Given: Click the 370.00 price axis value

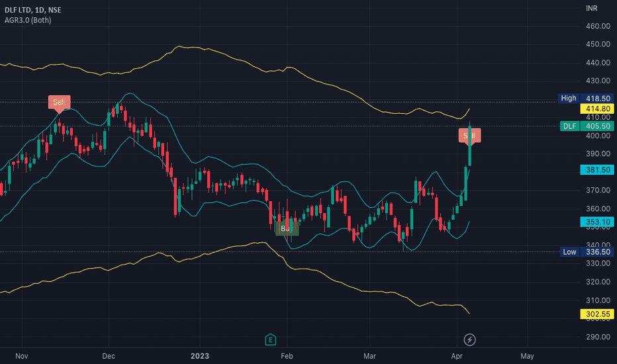Looking at the screenshot, I should pos(598,190).
